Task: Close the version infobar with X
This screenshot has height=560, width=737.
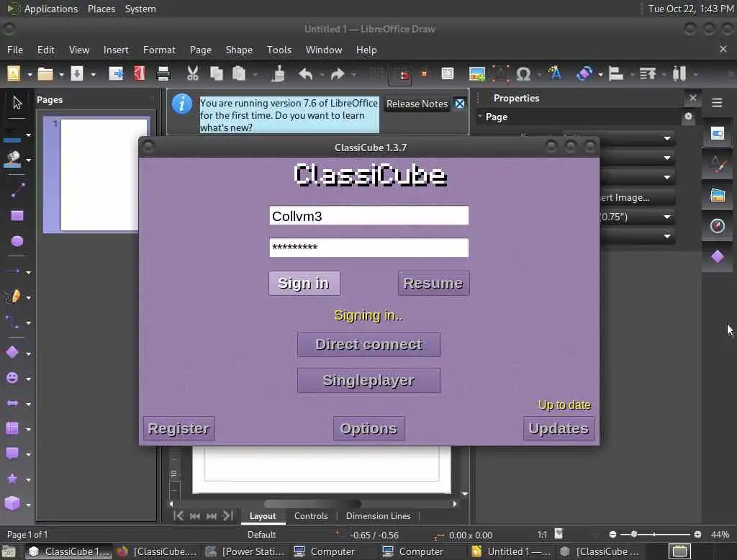Action: click(x=460, y=104)
